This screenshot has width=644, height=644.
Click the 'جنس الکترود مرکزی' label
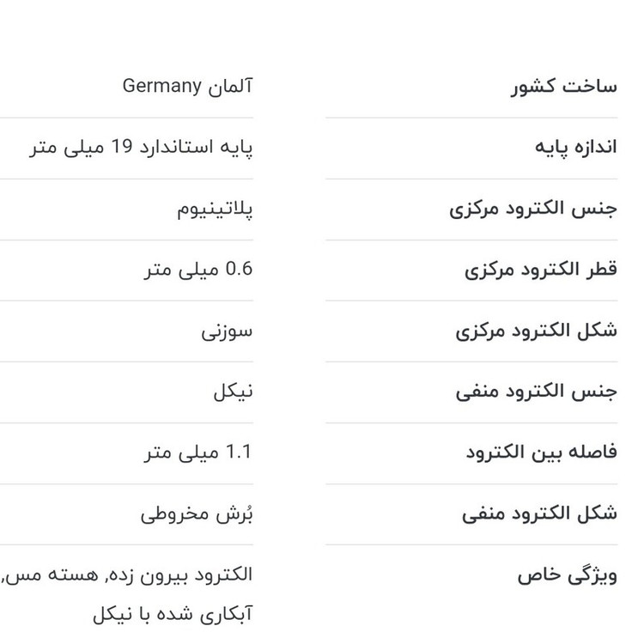click(x=533, y=209)
